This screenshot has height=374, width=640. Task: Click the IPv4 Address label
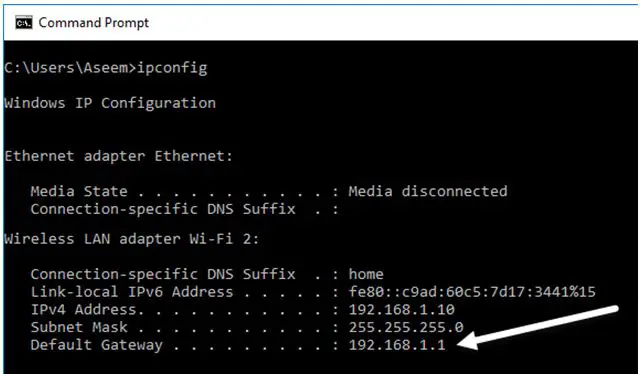(x=87, y=309)
